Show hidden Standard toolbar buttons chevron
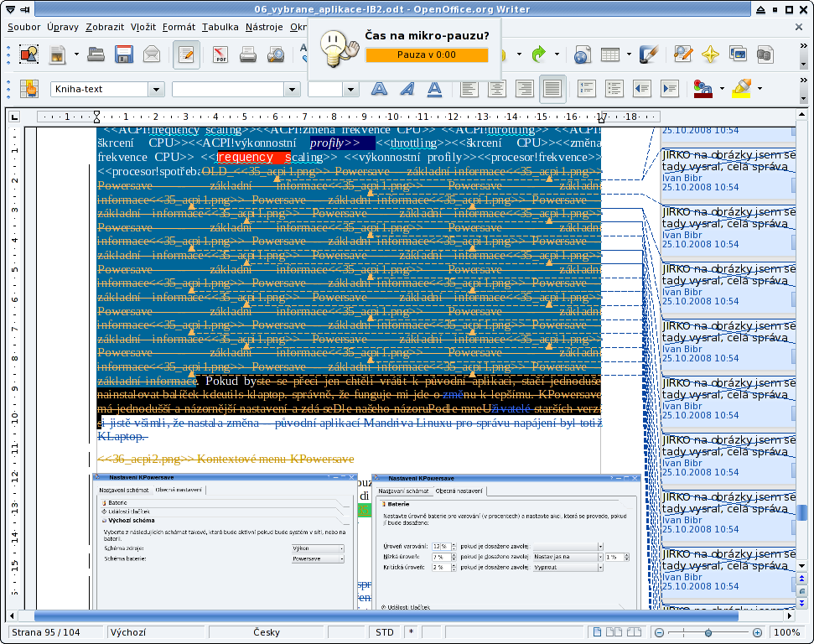Viewport: 814px width, 644px height. [x=804, y=46]
